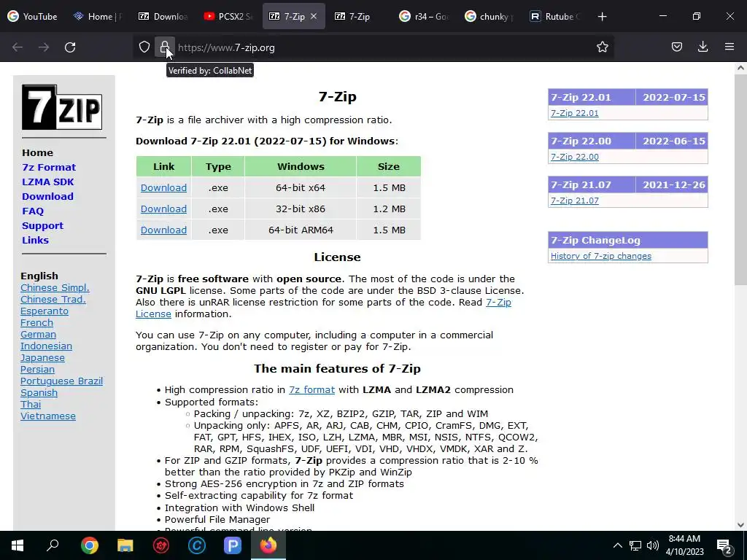Open the Pocket save icon
747x560 pixels.
(x=676, y=47)
